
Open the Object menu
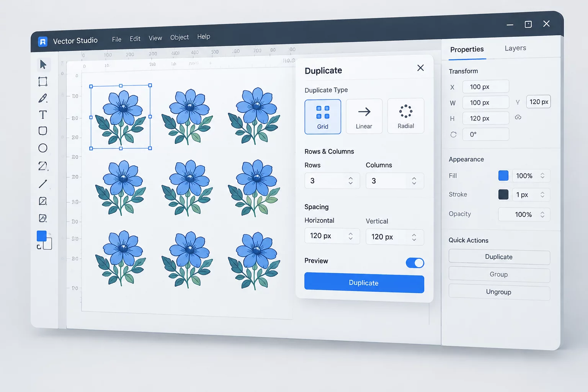pyautogui.click(x=180, y=37)
